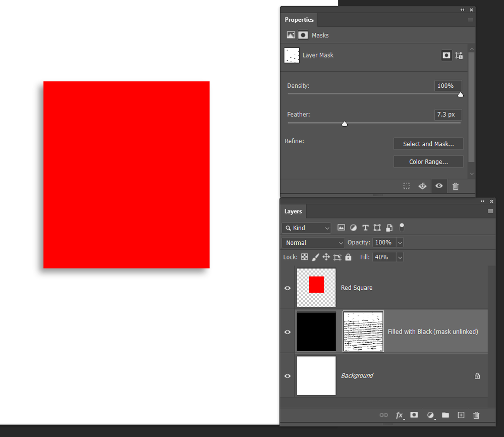This screenshot has height=437, width=504.
Task: Click the link layers icon
Action: tap(383, 415)
